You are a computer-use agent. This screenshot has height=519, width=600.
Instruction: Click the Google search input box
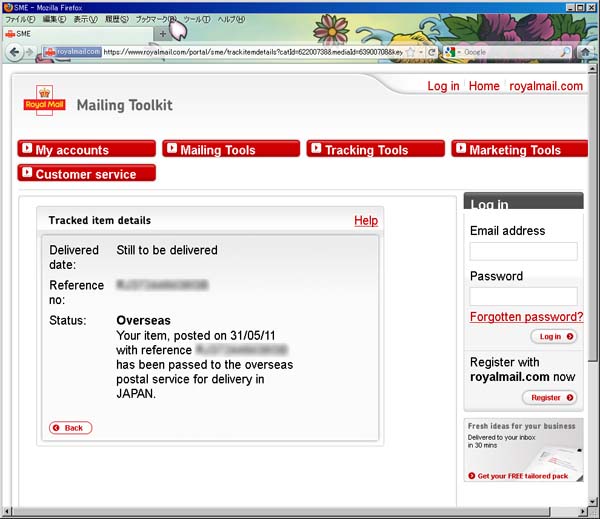coord(511,52)
